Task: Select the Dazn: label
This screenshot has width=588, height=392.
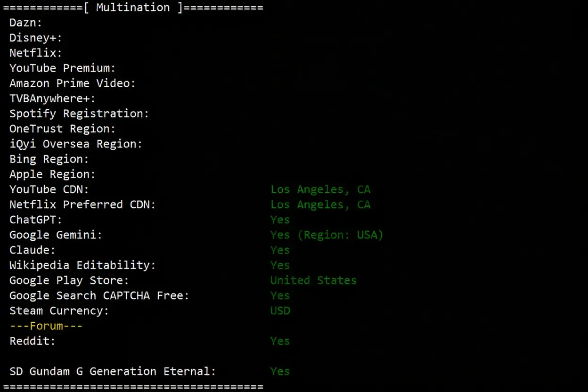Action: 26,23
